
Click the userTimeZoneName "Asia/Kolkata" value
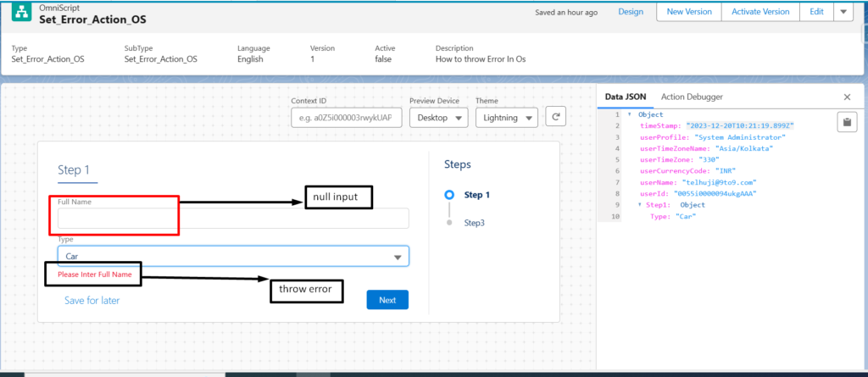[744, 148]
